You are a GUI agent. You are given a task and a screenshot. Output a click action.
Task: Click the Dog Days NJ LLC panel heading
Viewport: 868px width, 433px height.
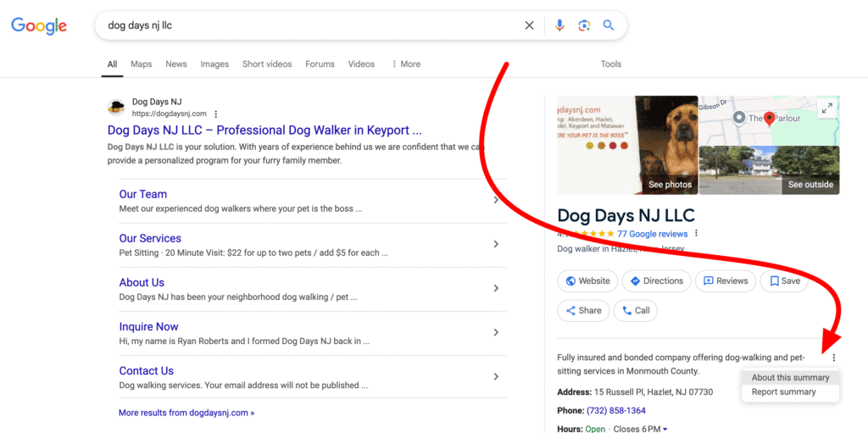(x=626, y=215)
